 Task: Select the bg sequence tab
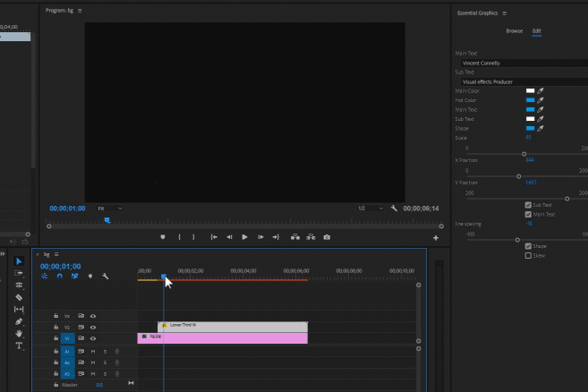pos(47,254)
